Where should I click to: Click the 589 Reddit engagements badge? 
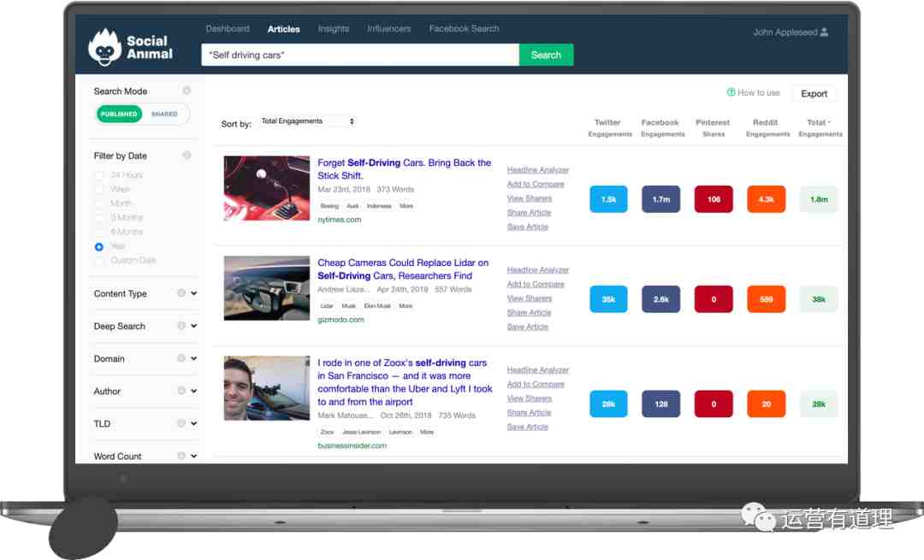tap(766, 299)
